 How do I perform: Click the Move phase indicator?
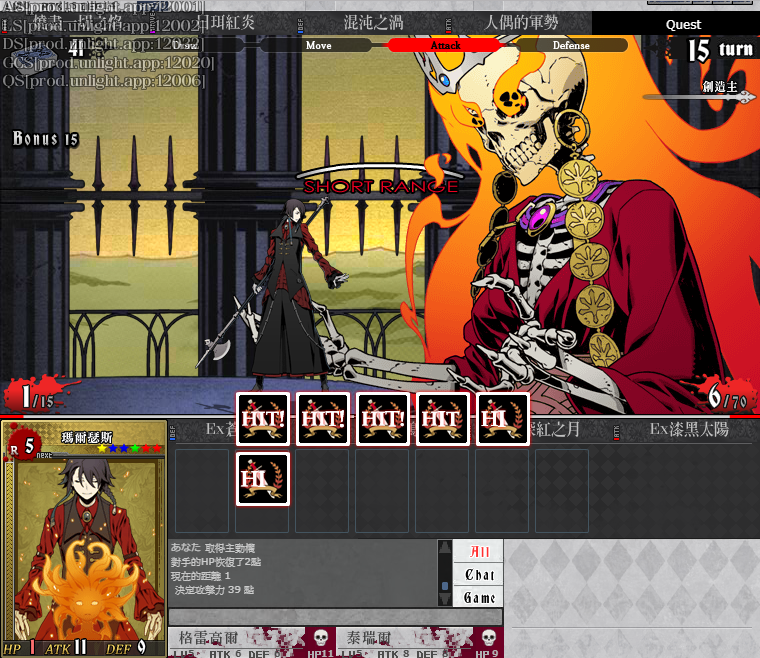pyautogui.click(x=318, y=46)
